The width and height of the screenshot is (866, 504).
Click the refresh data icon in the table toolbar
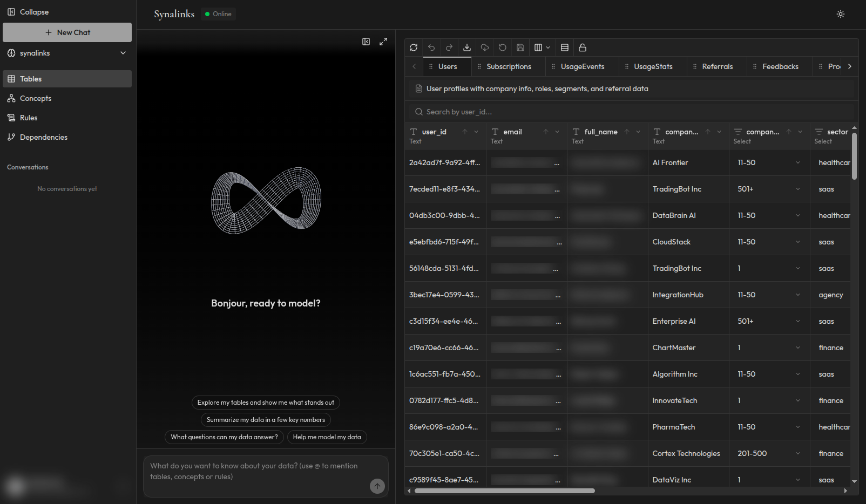coord(413,47)
